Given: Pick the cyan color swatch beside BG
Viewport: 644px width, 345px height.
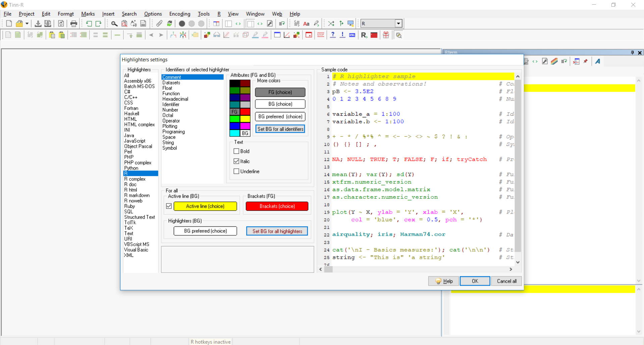Looking at the screenshot, I should pos(235,133).
